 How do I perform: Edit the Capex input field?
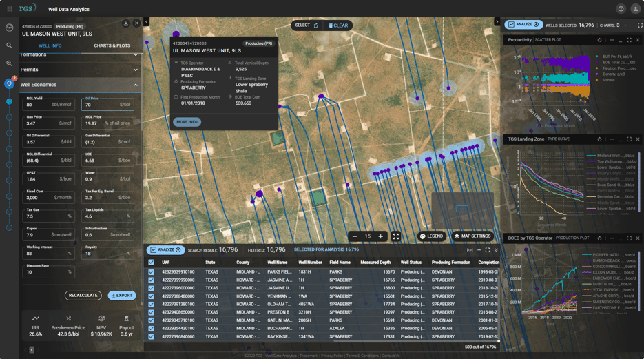48,235
